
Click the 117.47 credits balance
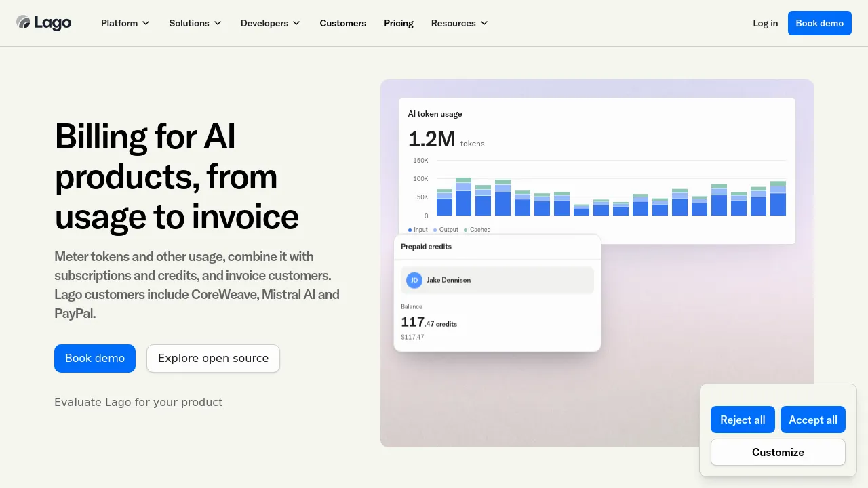click(x=429, y=322)
